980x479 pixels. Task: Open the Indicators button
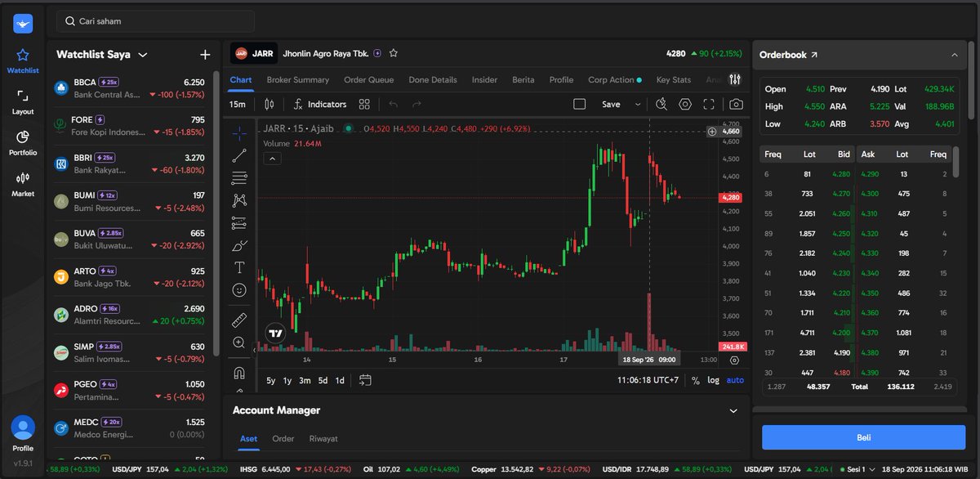pyautogui.click(x=320, y=105)
